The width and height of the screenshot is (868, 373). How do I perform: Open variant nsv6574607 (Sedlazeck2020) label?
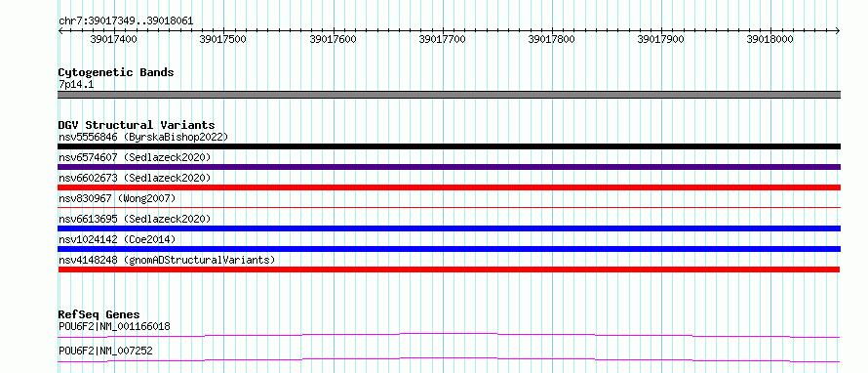click(135, 157)
